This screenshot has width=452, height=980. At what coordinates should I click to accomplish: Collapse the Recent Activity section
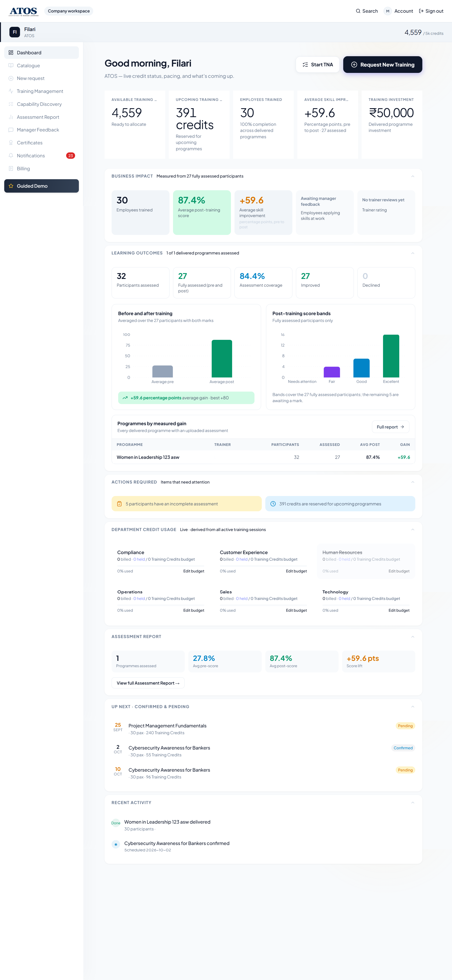[x=412, y=802]
